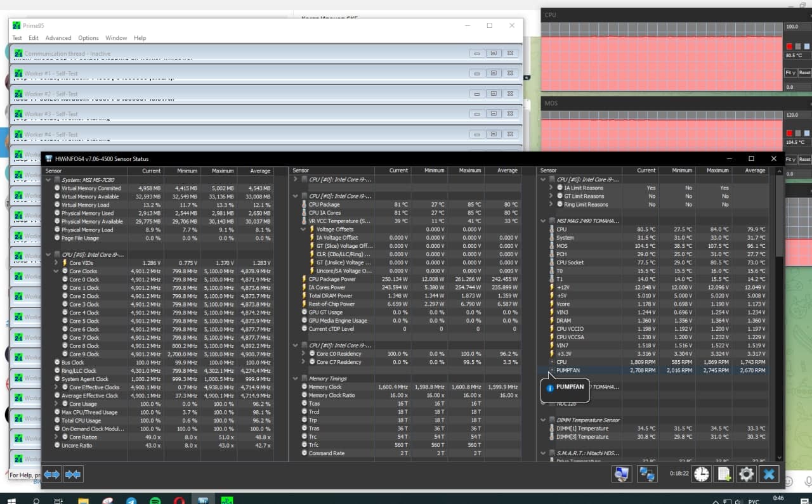
Task: Open the Help menu in Prime95
Action: (x=140, y=38)
